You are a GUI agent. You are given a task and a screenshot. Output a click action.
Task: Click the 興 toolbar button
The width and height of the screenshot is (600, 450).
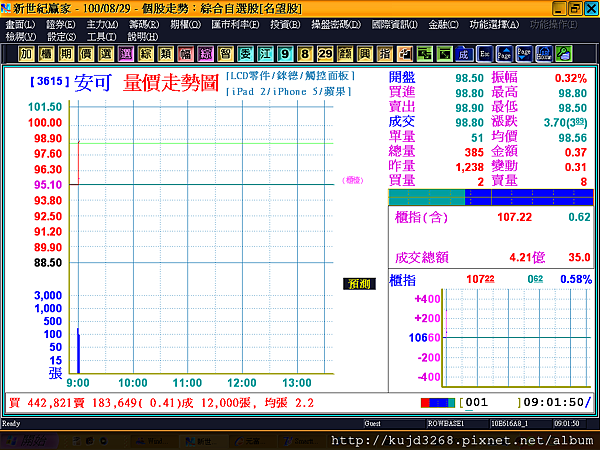pos(365,54)
